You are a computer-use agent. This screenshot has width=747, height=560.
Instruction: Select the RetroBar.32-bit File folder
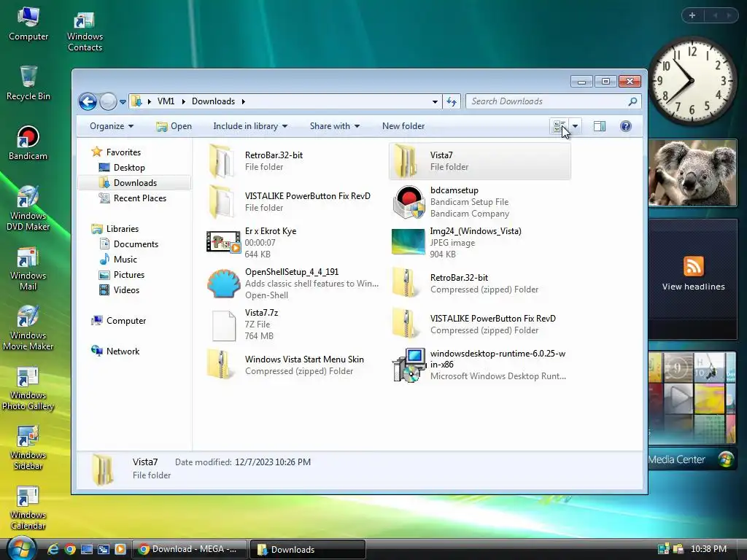point(295,161)
